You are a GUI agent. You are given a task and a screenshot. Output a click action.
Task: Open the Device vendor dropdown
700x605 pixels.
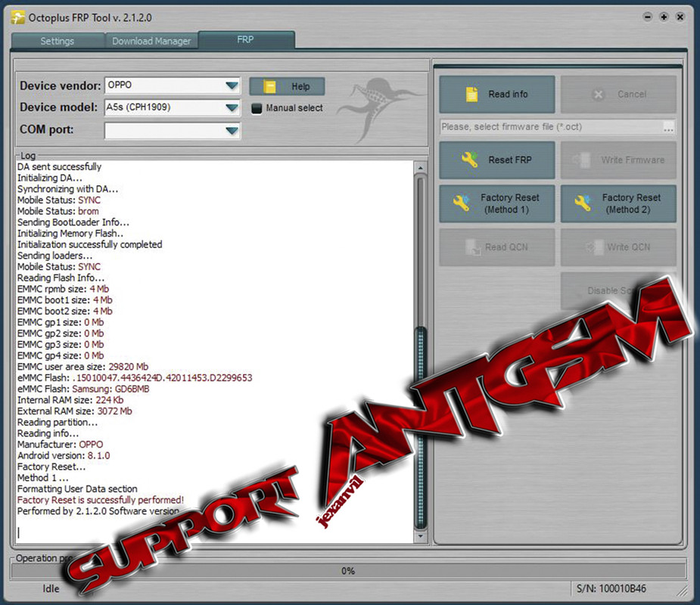[x=232, y=85]
